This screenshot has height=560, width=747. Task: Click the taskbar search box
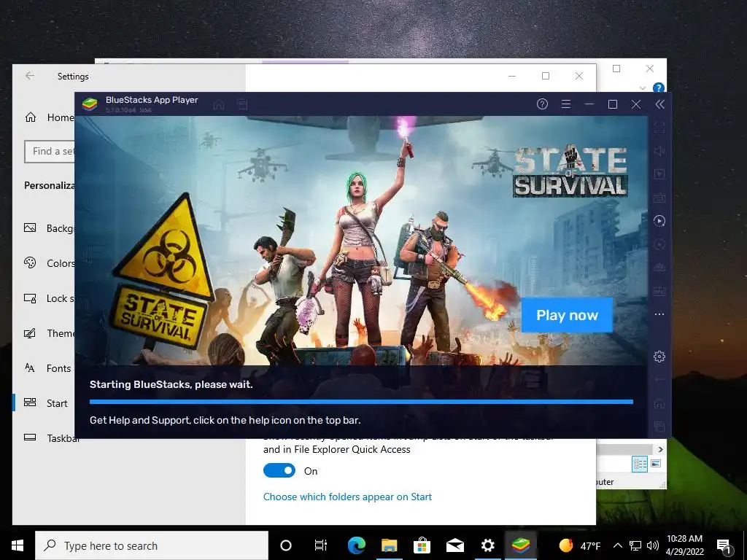pyautogui.click(x=152, y=545)
